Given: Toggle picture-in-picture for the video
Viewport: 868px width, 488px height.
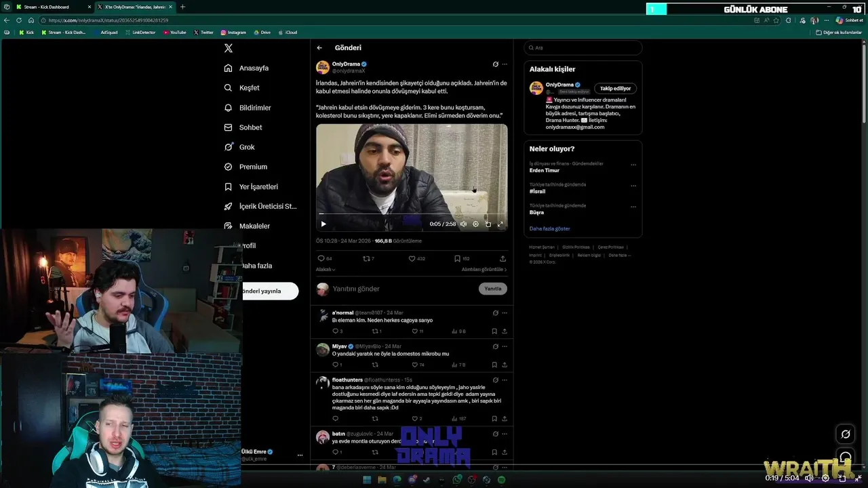Looking at the screenshot, I should pos(488,224).
